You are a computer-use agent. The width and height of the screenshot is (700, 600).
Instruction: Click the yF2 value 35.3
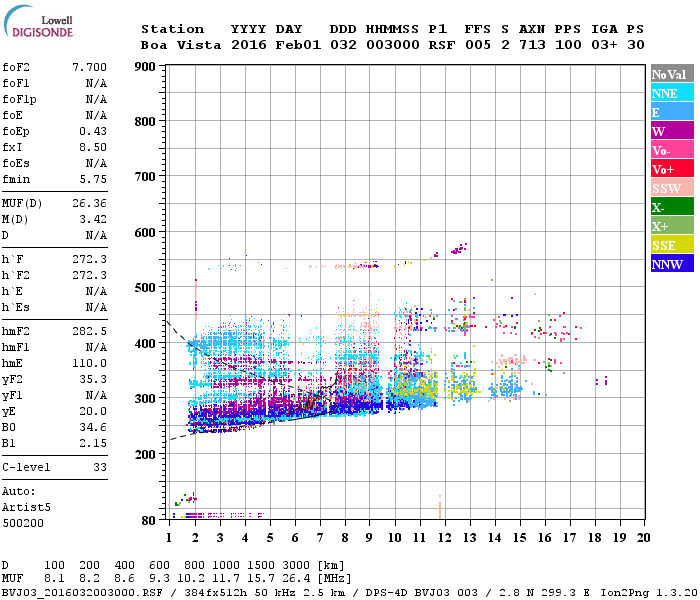tap(93, 379)
